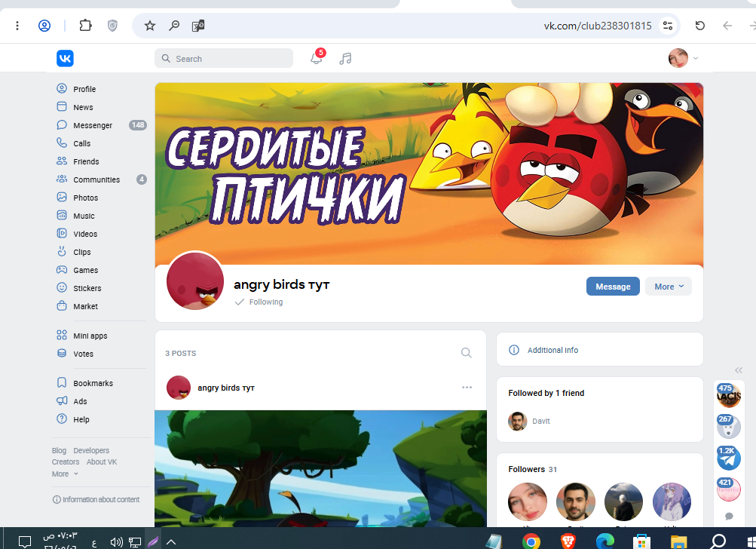
Task: Click the Votes coin icon
Action: 62,353
